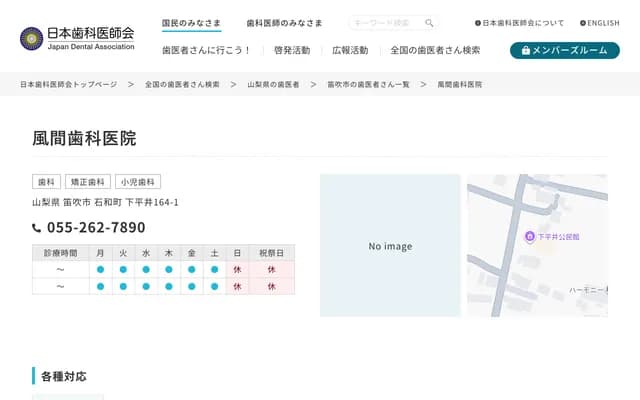Click the purple map pin for 下平井公民館
The width and height of the screenshot is (640, 400).
pyautogui.click(x=529, y=236)
